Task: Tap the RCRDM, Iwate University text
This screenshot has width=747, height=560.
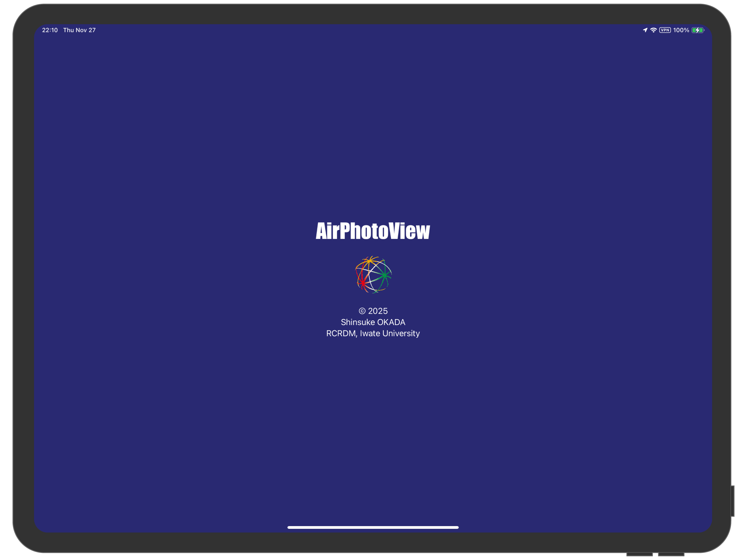Action: (373, 333)
